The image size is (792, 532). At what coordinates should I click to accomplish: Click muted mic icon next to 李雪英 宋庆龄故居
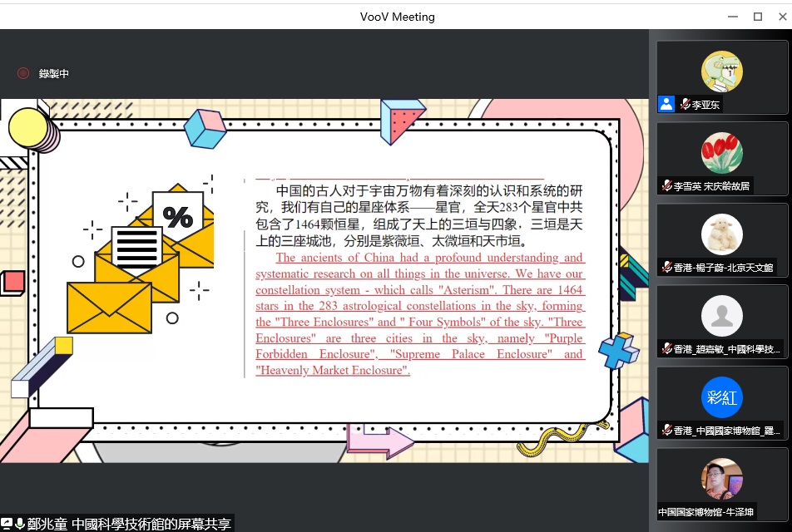point(666,186)
